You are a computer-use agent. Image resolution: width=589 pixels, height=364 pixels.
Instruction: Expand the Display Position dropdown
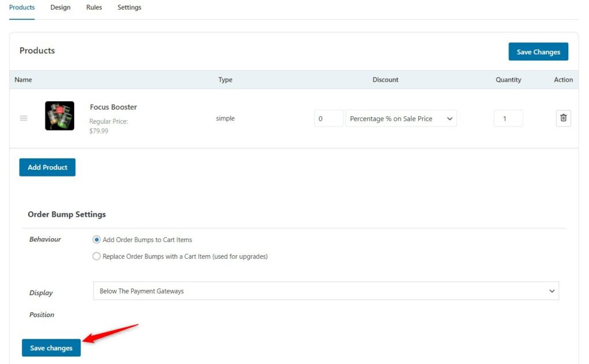pos(326,291)
